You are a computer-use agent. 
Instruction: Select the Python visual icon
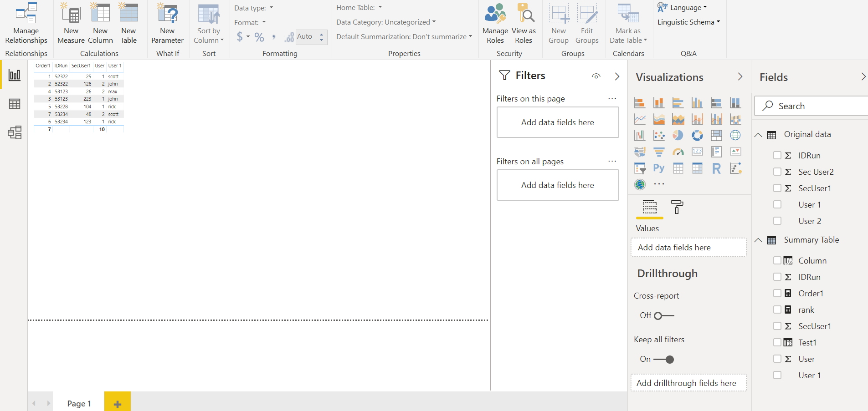tap(659, 168)
